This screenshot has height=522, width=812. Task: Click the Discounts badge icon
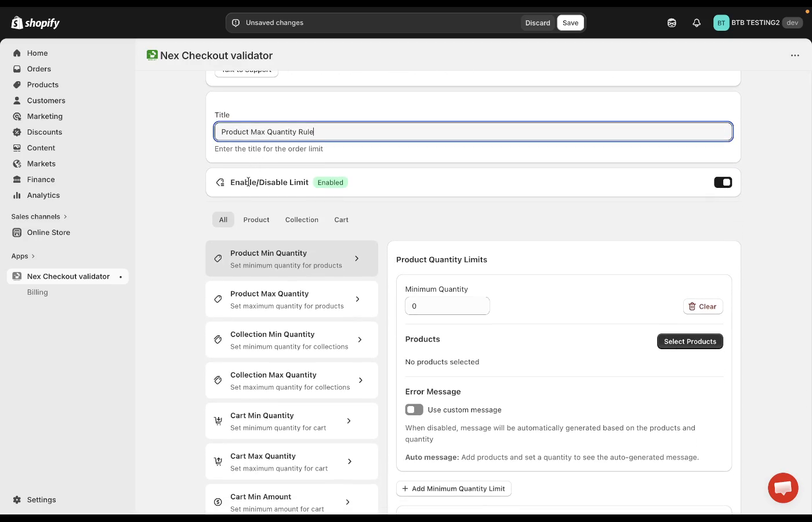(17, 132)
